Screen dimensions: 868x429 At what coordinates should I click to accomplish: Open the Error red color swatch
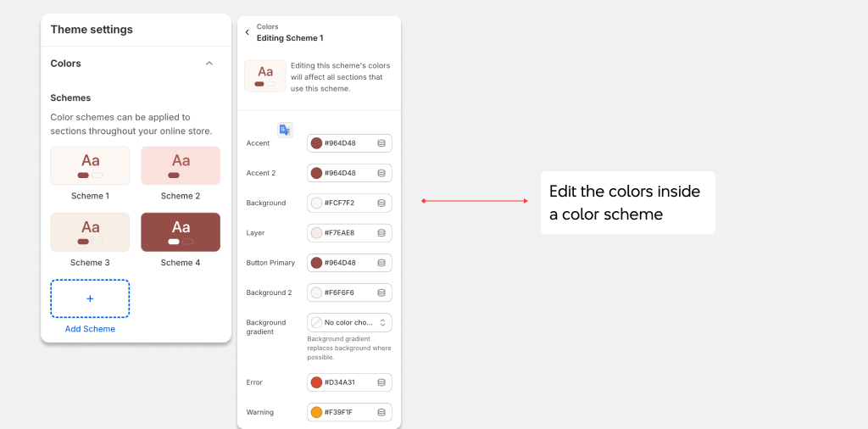pyautogui.click(x=317, y=382)
